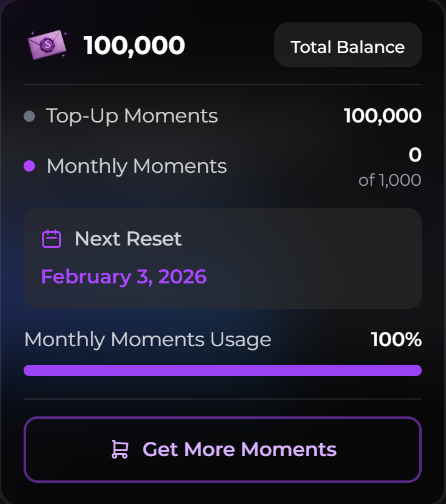Click the divider line below the balance header
The image size is (446, 504).
click(x=222, y=84)
